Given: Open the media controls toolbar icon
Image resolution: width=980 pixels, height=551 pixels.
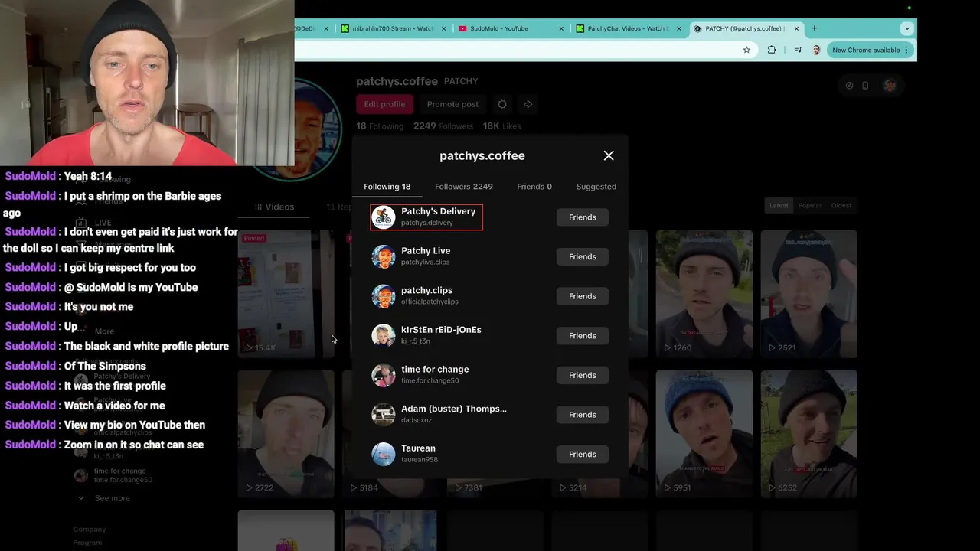Looking at the screenshot, I should point(798,50).
